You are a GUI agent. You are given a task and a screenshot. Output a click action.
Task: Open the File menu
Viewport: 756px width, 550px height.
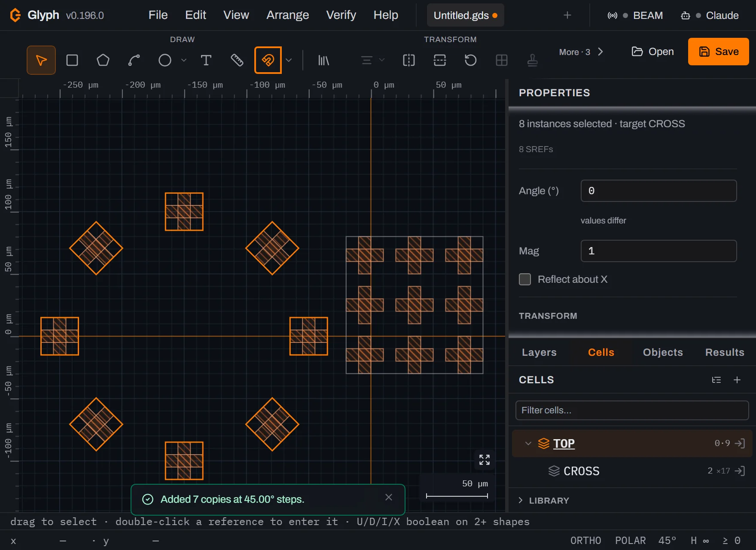(158, 15)
